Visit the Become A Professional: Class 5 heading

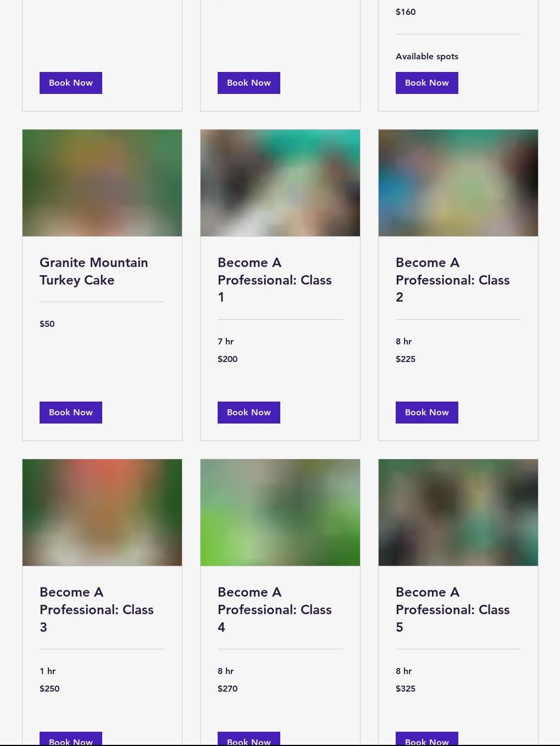pyautogui.click(x=452, y=609)
